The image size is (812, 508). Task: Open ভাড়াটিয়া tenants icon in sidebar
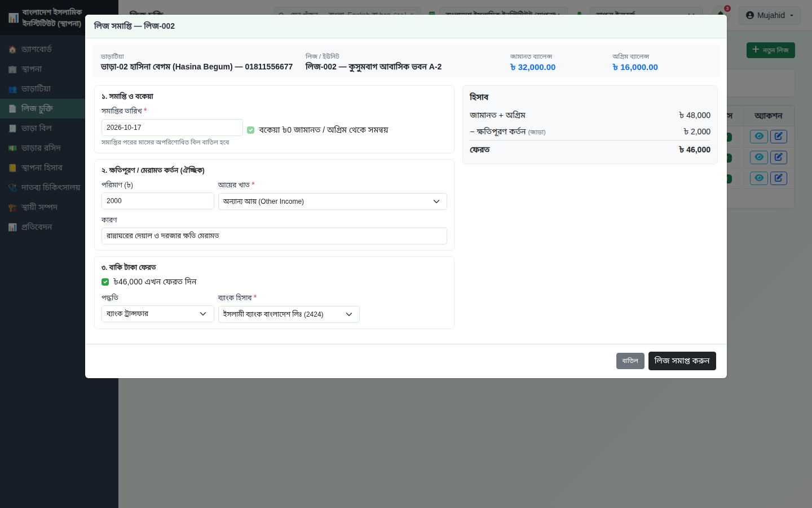click(12, 89)
